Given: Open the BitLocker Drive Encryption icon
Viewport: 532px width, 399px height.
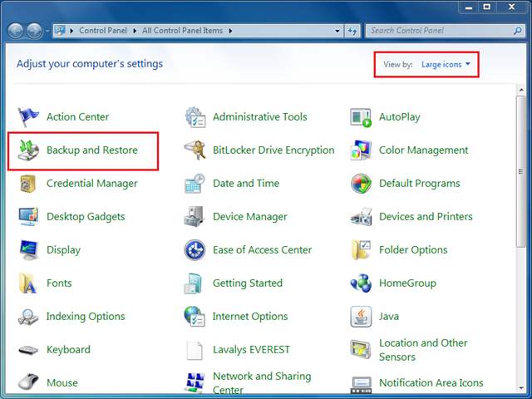Looking at the screenshot, I should point(195,150).
